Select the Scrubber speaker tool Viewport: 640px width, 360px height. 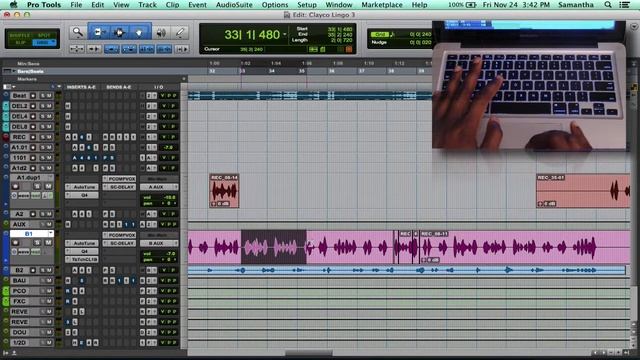pyautogui.click(x=162, y=32)
